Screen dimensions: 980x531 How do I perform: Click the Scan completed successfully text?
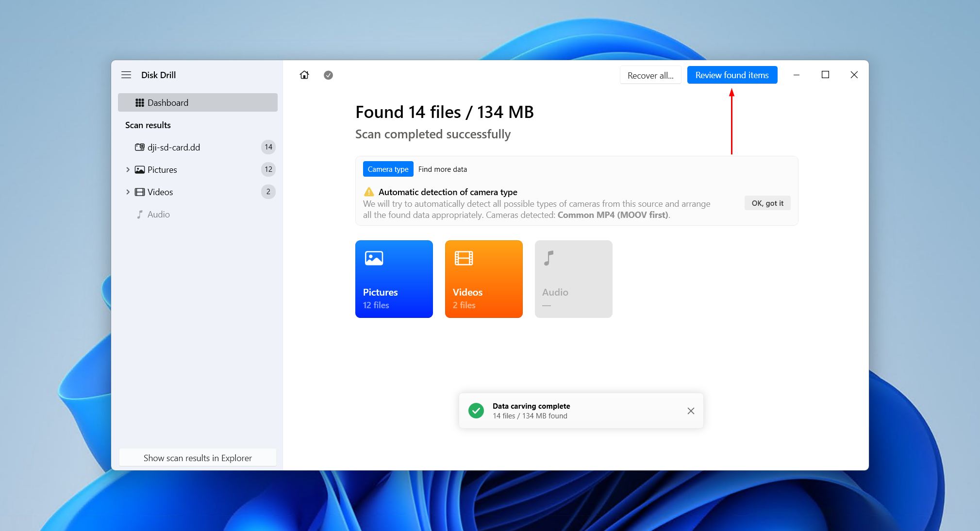433,134
